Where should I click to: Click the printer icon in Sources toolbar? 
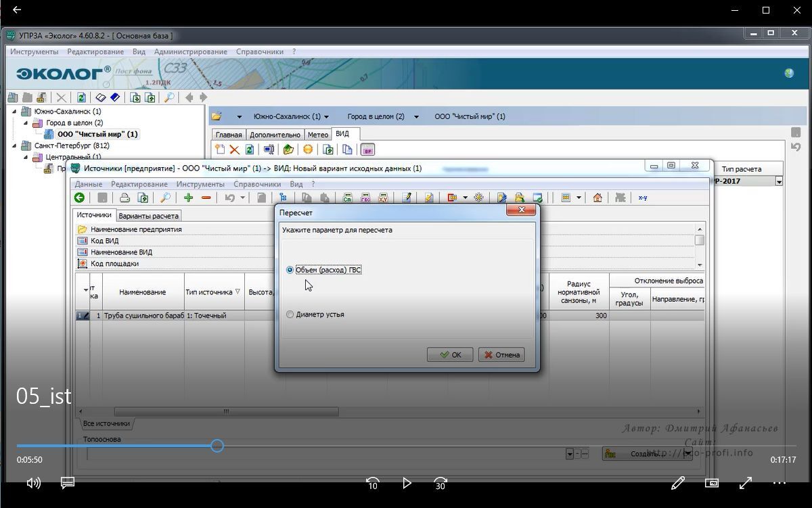(x=125, y=198)
